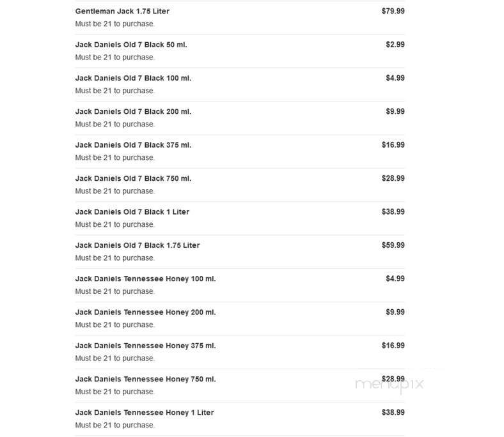Click the $38.99 price for Tennessee Honey 1 Liter

point(393,413)
